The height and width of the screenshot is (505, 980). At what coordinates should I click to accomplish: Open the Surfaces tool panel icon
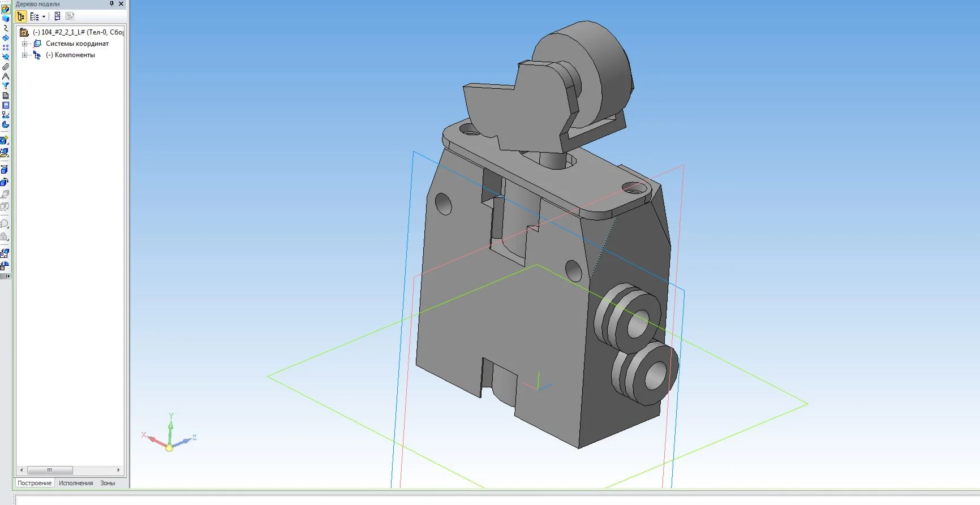(6, 38)
